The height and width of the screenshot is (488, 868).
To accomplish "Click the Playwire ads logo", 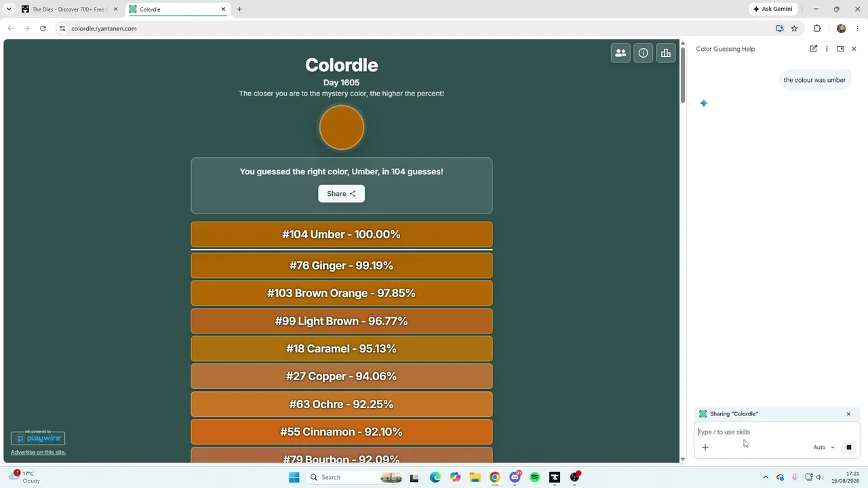I will [x=38, y=438].
